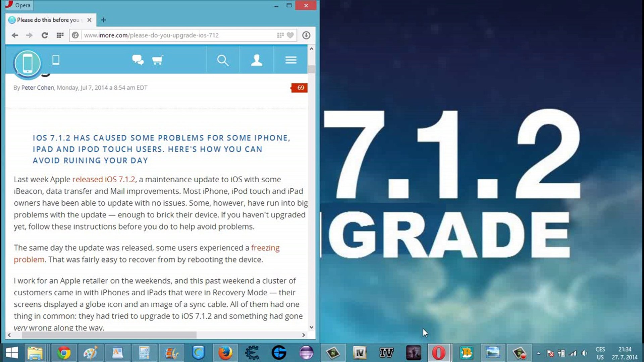Show hidden system tray icons arrow
Viewport: 644px width, 362px height.
click(x=538, y=353)
